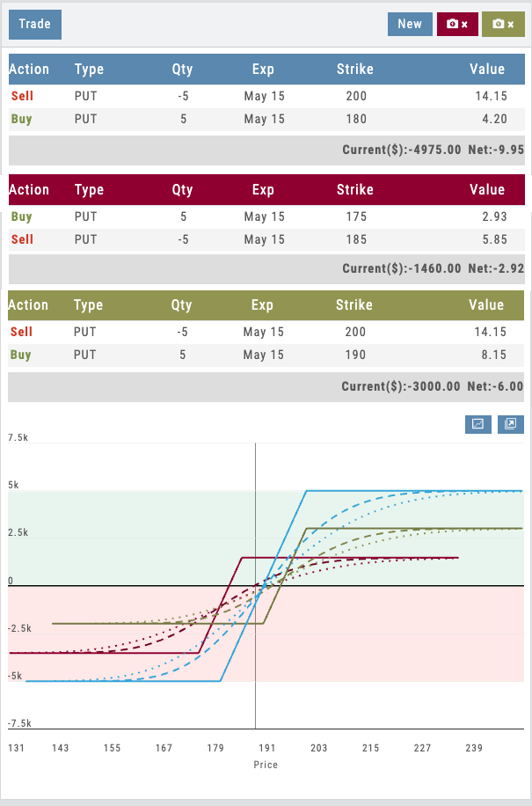Remove the maroon snapshot via camera button

pos(457,24)
